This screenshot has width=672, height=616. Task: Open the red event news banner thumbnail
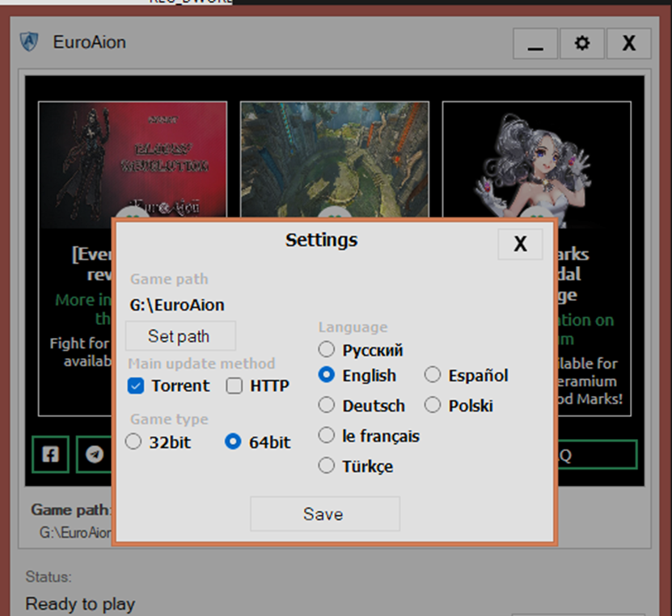133,158
